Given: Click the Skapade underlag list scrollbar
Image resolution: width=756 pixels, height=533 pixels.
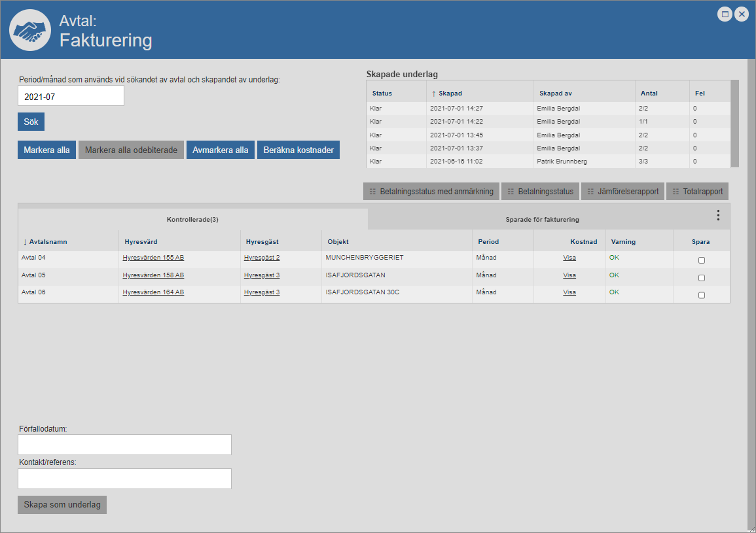Looking at the screenshot, I should pyautogui.click(x=734, y=124).
